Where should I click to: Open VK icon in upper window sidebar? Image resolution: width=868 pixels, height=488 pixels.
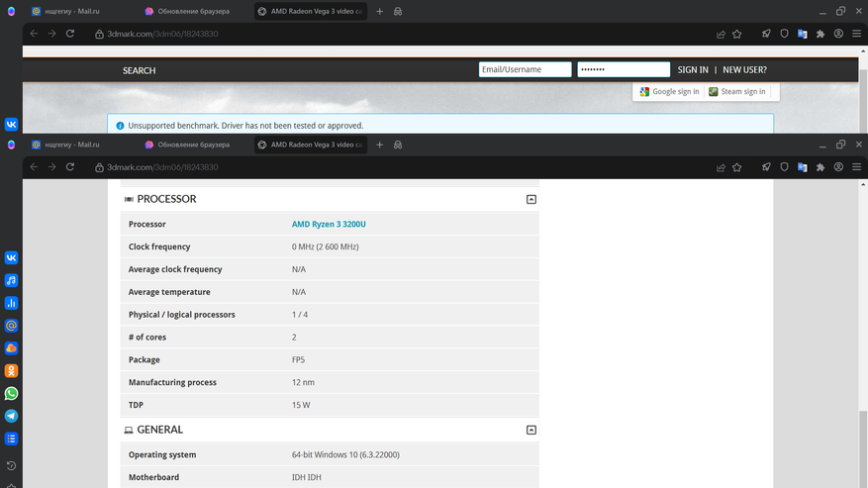(x=11, y=124)
